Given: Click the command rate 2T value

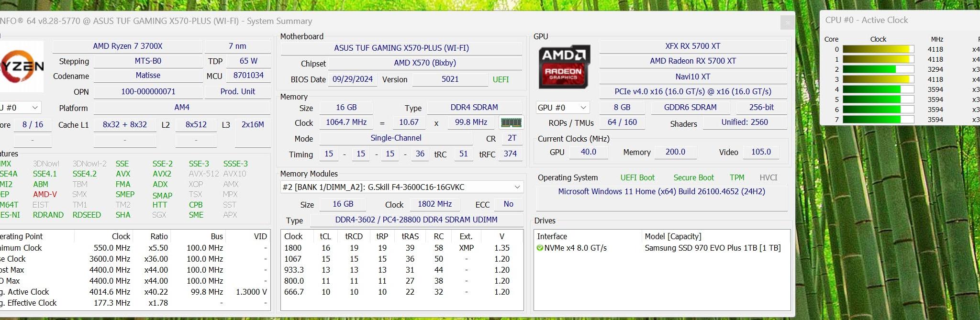Looking at the screenshot, I should coord(512,138).
